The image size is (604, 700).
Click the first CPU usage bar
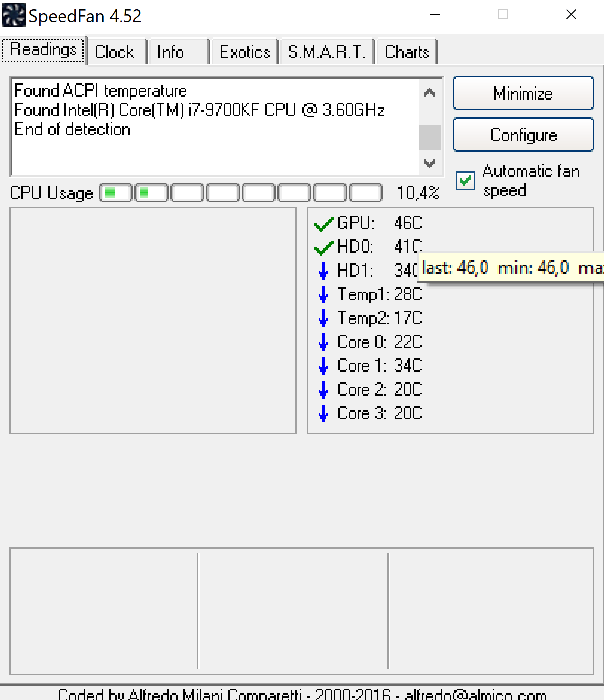pyautogui.click(x=116, y=193)
